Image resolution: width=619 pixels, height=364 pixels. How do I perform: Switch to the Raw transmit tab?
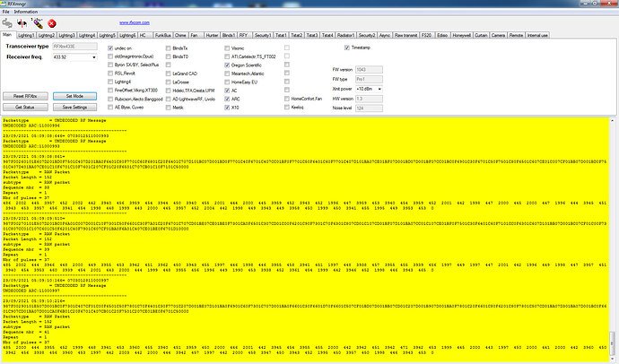405,35
